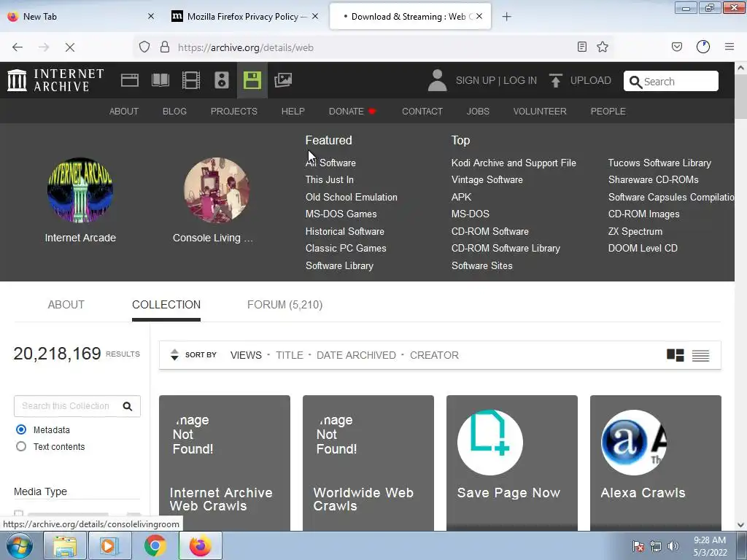Select the Text contents radio button
Viewport: 747px width, 560px height.
tap(21, 447)
